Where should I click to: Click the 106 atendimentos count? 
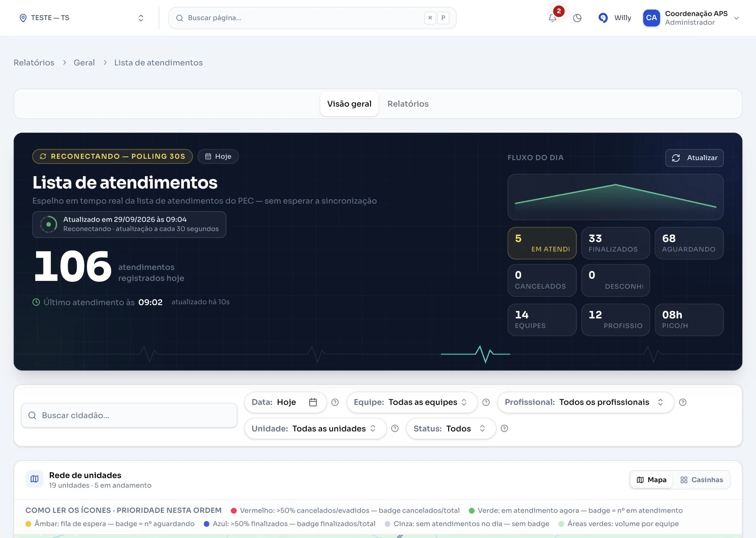click(x=73, y=267)
